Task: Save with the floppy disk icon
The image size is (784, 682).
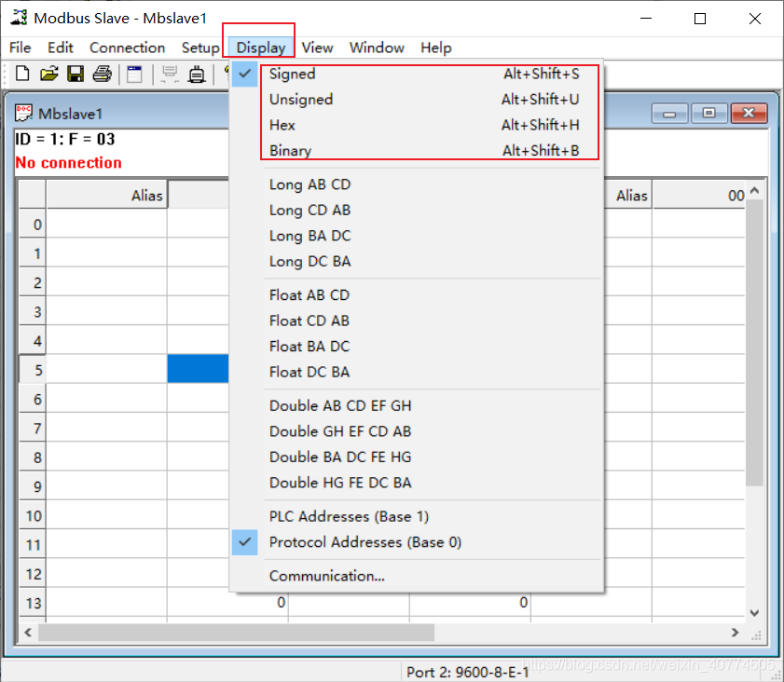Action: (76, 74)
